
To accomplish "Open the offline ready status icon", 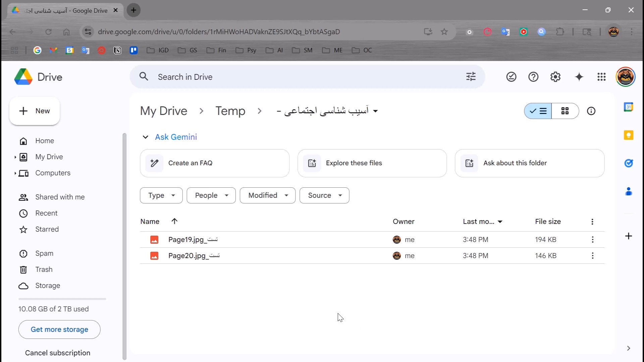I will pos(511,77).
